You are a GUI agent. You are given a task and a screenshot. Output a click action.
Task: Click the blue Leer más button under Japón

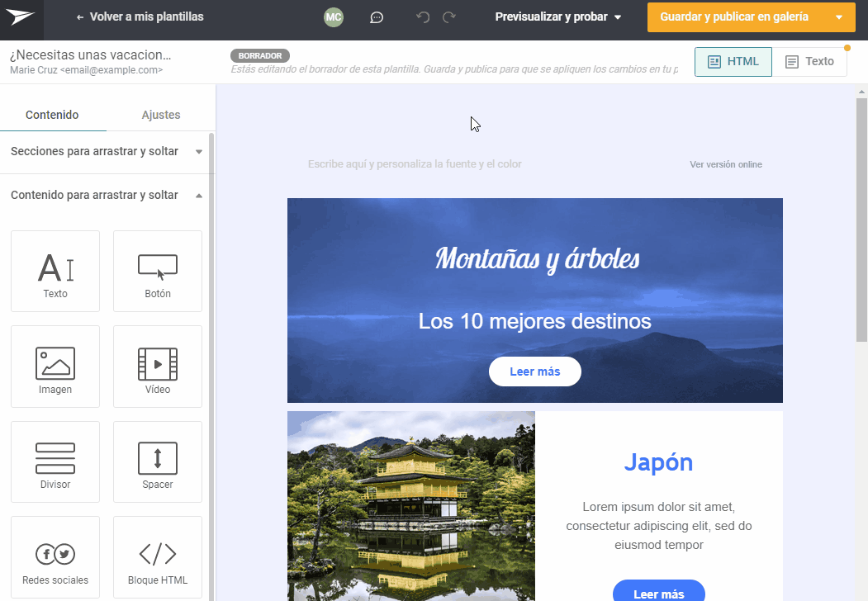click(x=659, y=592)
